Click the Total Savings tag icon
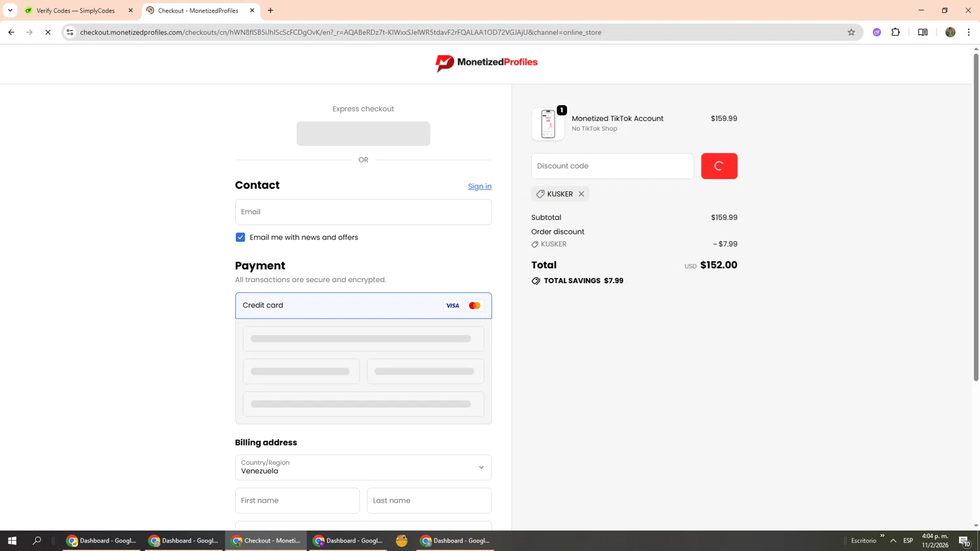The image size is (980, 551). 536,281
